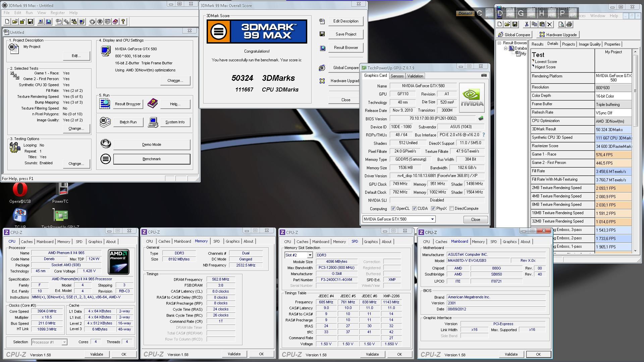Open Graphics tab in CPU-Z Memory window
Screen dimensions: 644x362
(x=232, y=241)
